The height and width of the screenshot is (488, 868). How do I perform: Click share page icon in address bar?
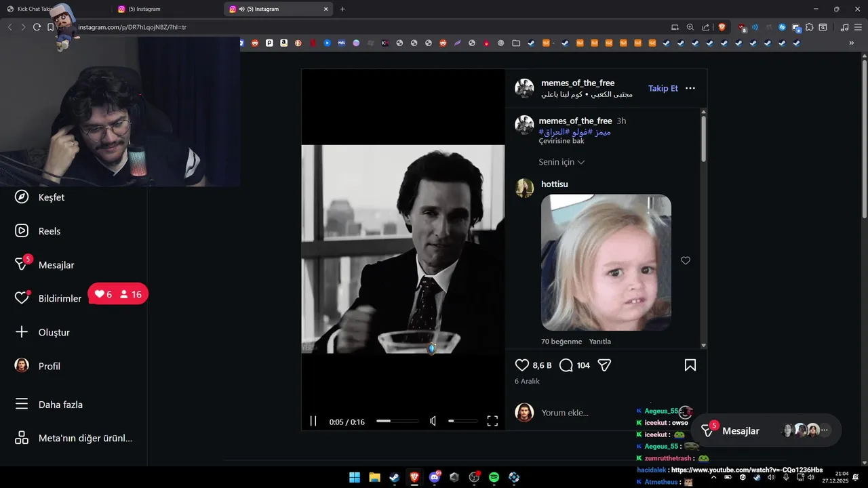[706, 27]
